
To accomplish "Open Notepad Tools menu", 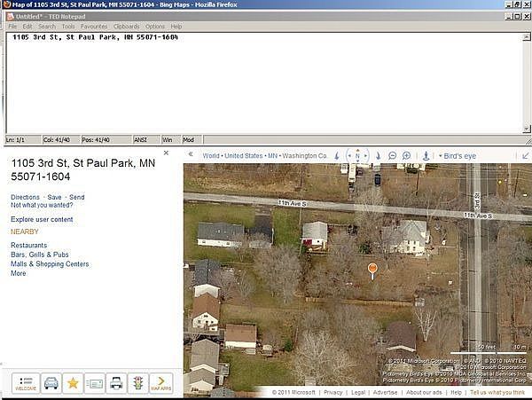I will click(x=68, y=27).
